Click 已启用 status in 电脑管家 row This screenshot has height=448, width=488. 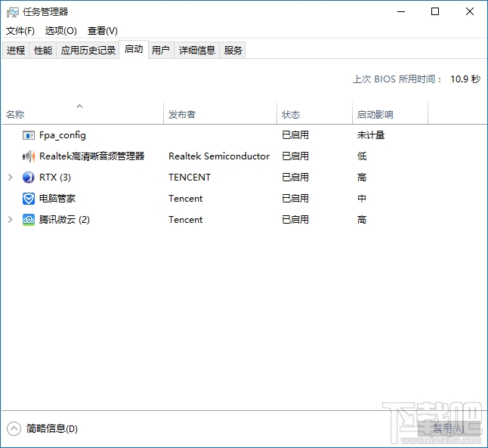pyautogui.click(x=295, y=199)
